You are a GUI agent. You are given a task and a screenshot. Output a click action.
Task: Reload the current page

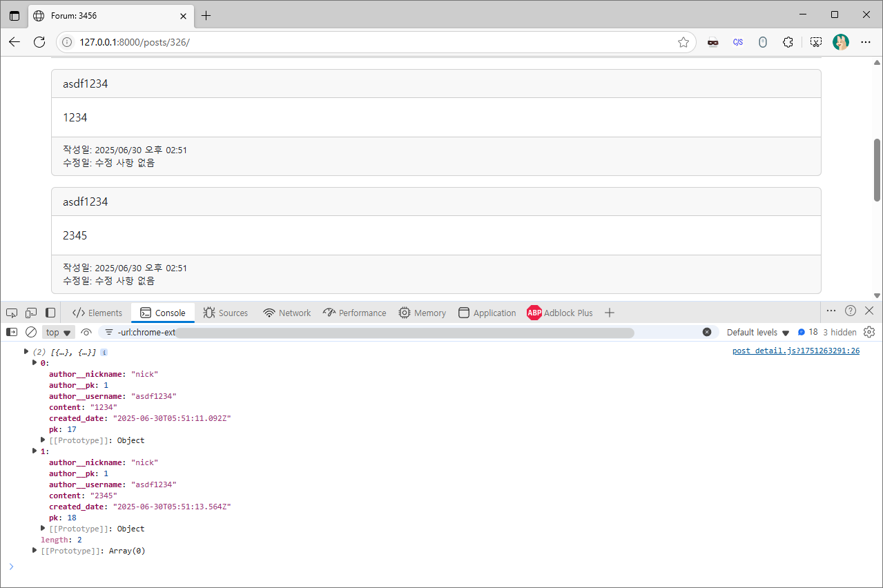pyautogui.click(x=39, y=42)
